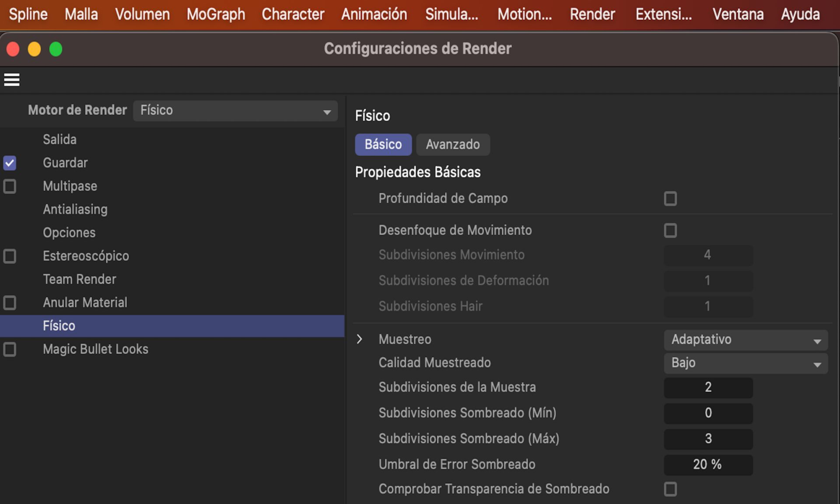Open the MoGraph menu
The height and width of the screenshot is (504, 840).
tap(216, 14)
